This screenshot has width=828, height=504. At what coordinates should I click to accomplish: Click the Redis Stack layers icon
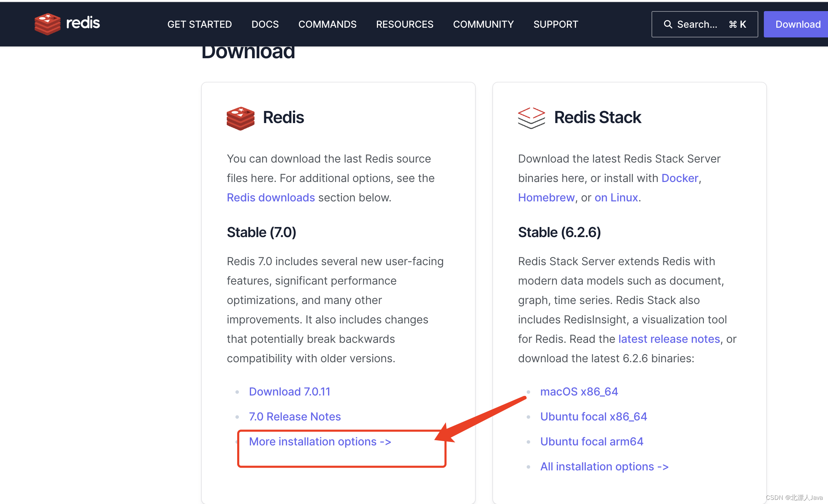tap(531, 118)
